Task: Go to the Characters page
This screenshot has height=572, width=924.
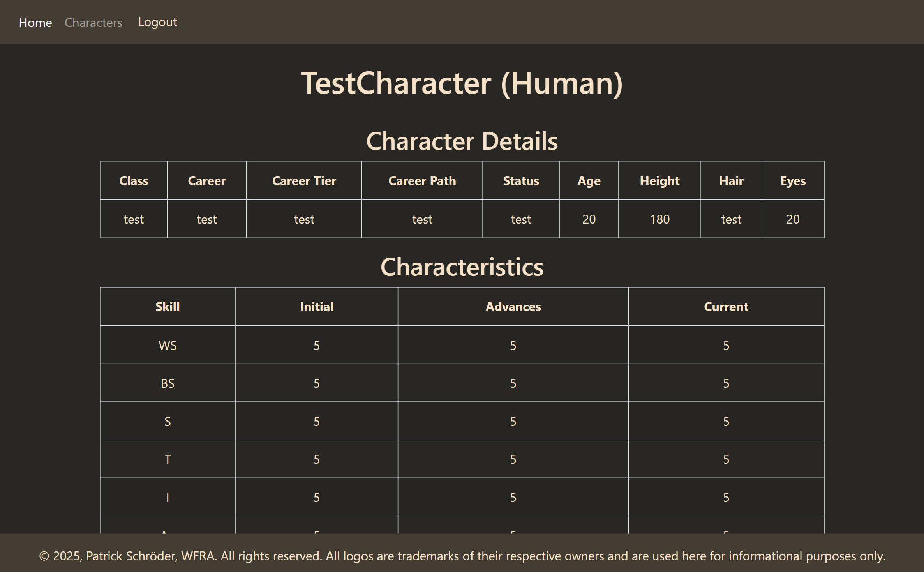Action: tap(93, 23)
